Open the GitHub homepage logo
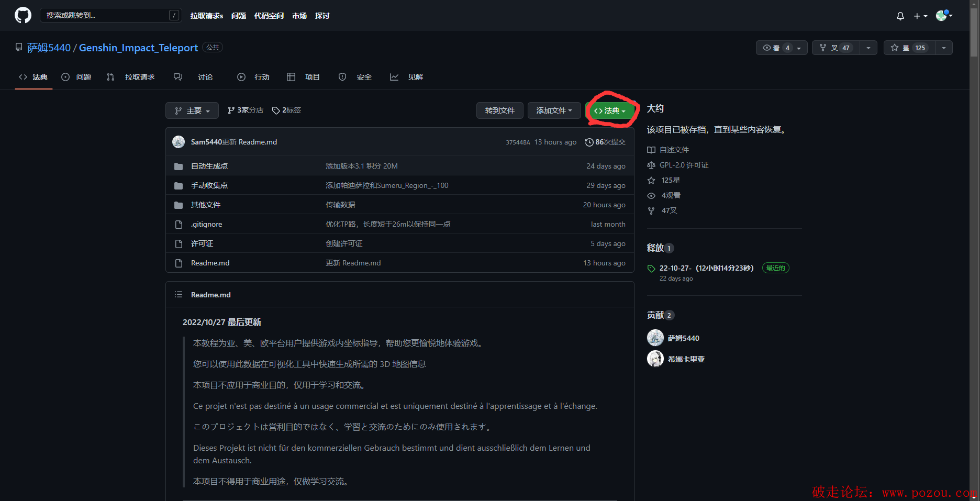This screenshot has width=980, height=501. [x=23, y=15]
